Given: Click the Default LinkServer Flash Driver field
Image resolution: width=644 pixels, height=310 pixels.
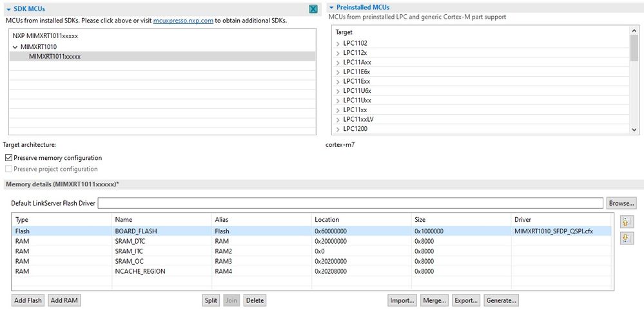Looking at the screenshot, I should (x=350, y=203).
